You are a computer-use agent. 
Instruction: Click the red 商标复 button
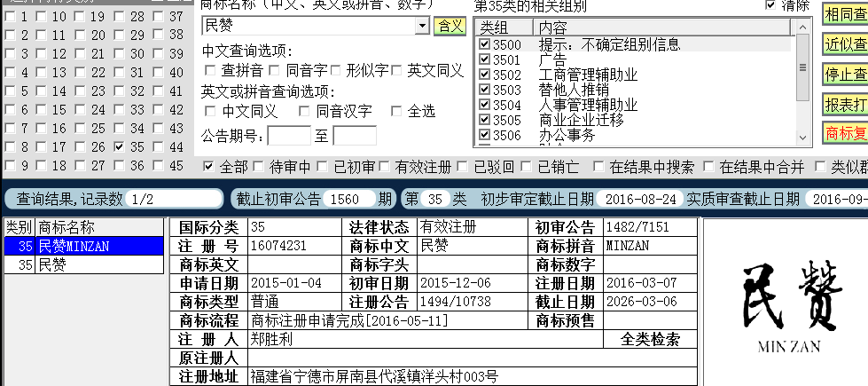845,133
